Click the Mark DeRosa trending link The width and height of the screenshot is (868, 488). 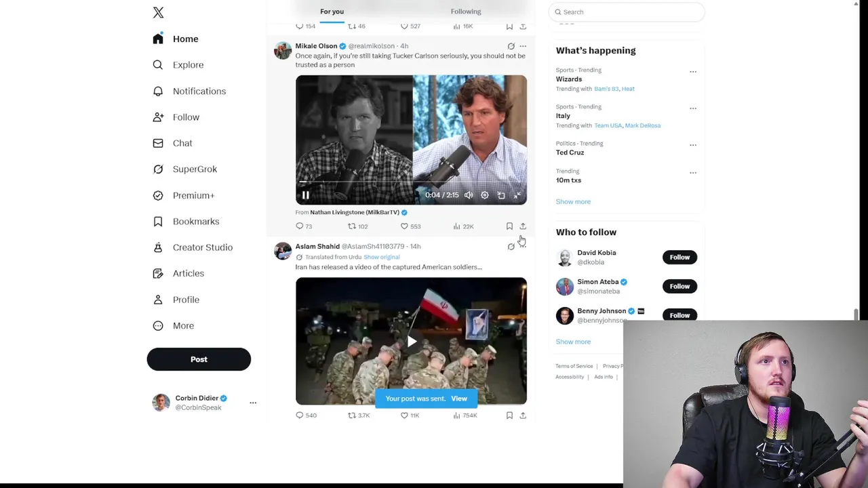643,125
